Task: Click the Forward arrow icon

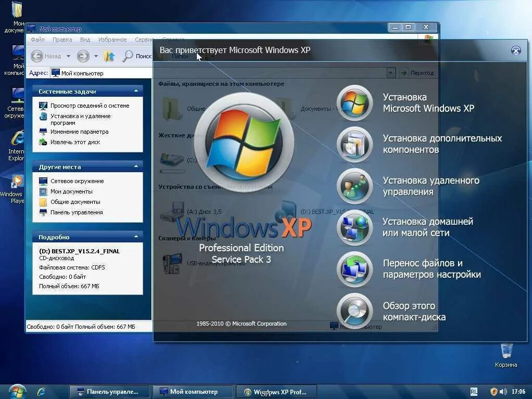Action: [x=83, y=56]
